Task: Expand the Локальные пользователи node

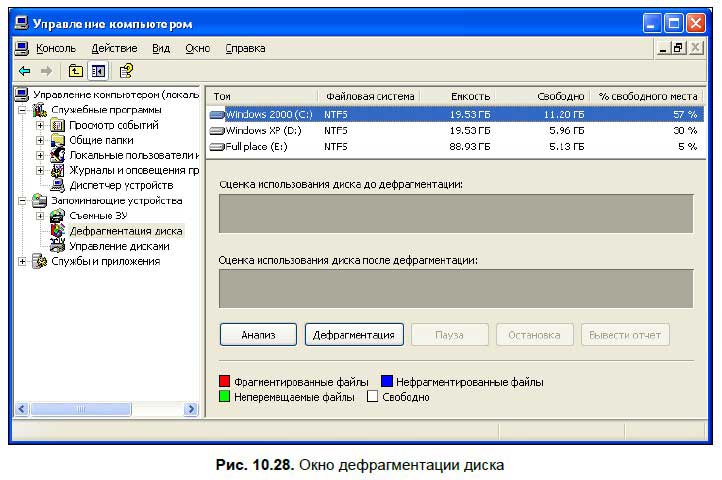Action: click(40, 155)
